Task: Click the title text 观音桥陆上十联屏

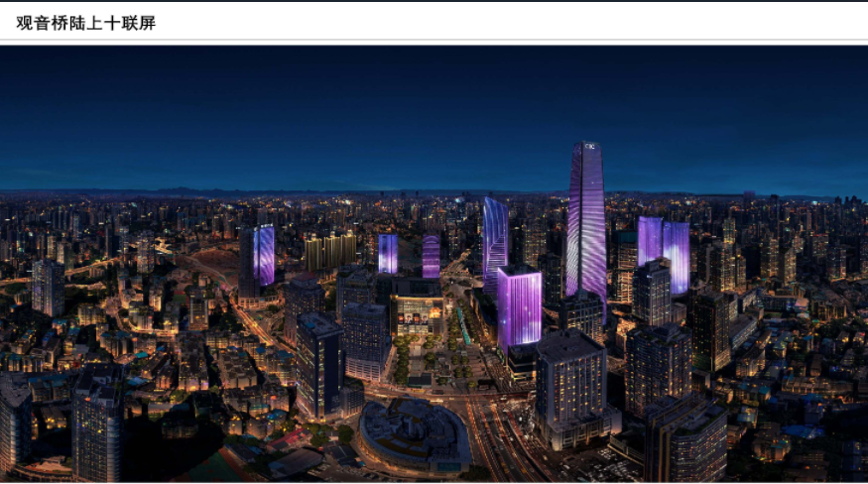Action: point(85,23)
